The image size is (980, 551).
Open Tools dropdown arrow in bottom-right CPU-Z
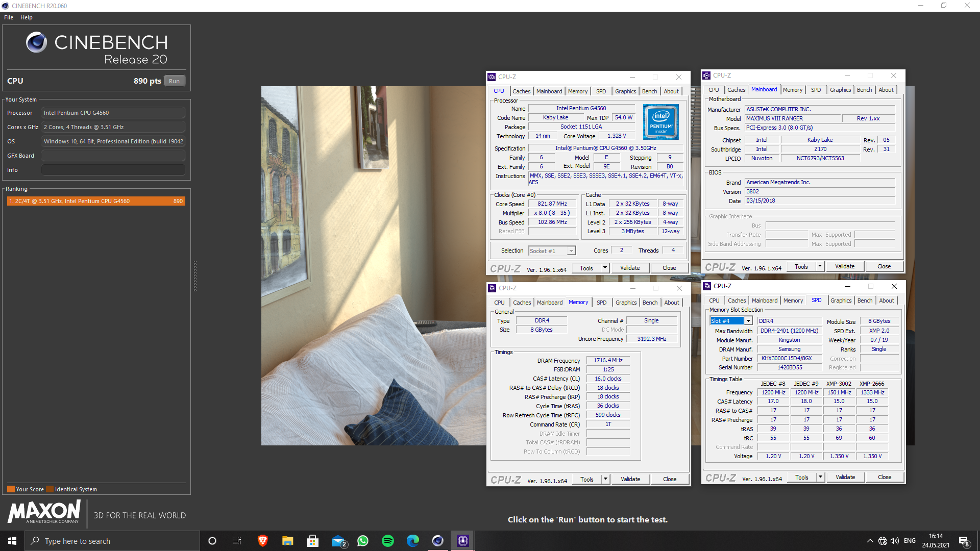point(820,477)
